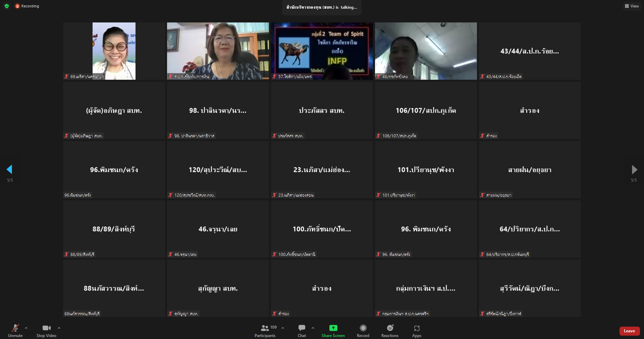Click the สุรีรัตน์/ณิฎา/บึงกาฬ name label
644x339 pixels.
click(x=504, y=314)
